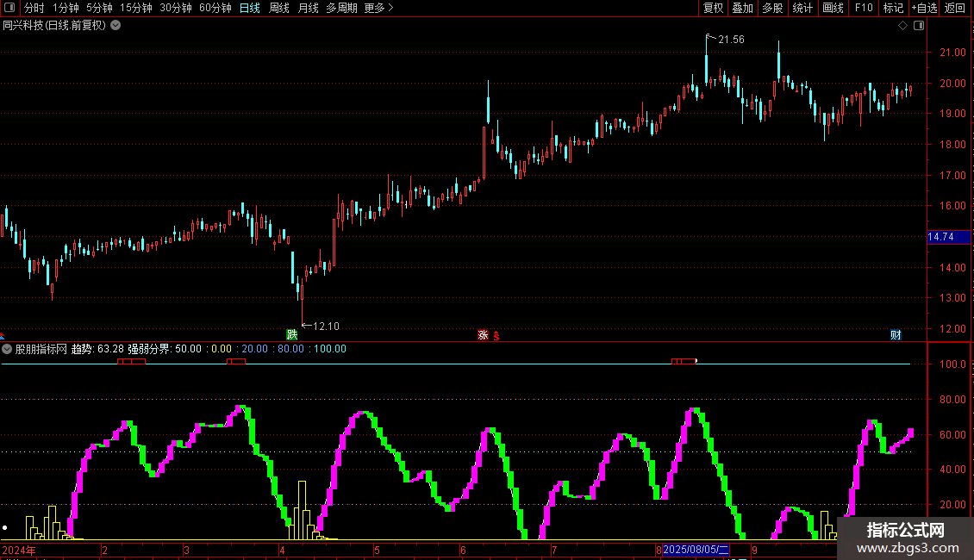Click the 21.56 high price annotation
This screenshot has width=974, height=560.
(731, 40)
